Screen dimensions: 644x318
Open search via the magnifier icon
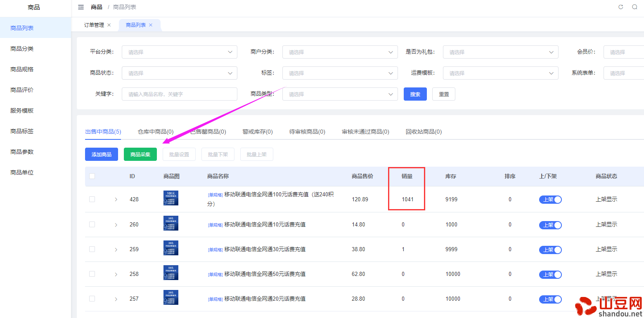(635, 7)
